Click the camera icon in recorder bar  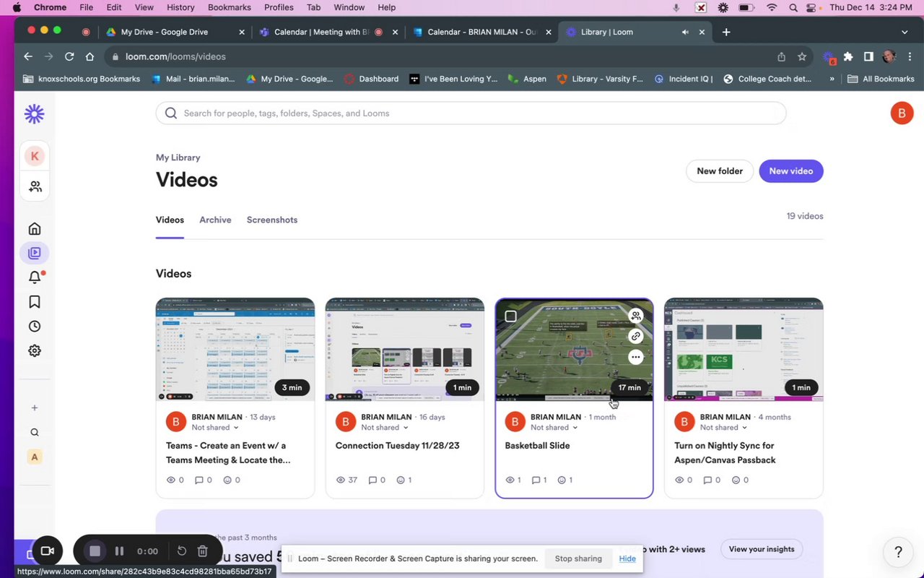[x=47, y=551]
